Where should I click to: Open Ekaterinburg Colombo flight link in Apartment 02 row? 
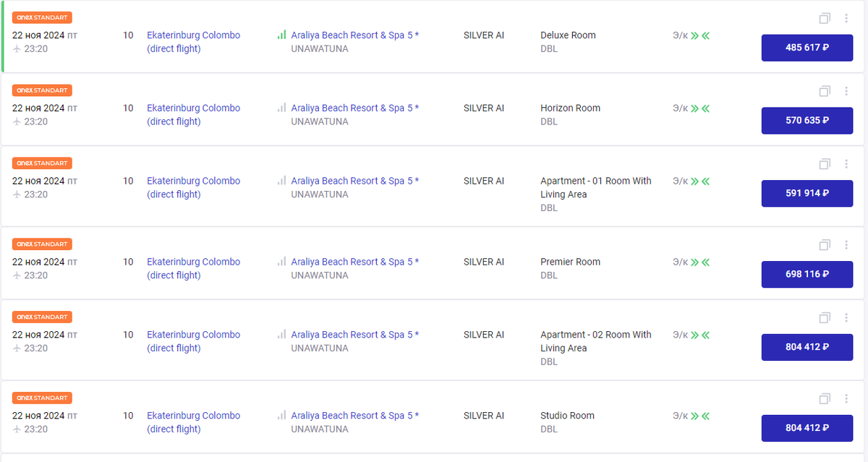click(x=194, y=341)
